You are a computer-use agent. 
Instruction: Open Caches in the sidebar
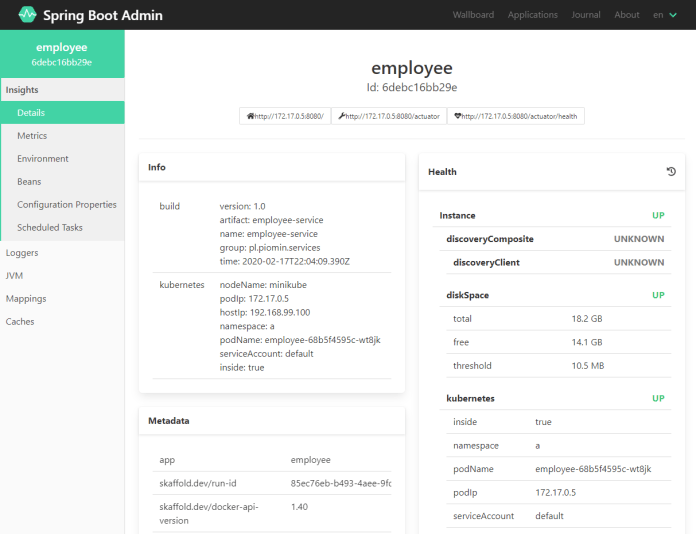62,322
